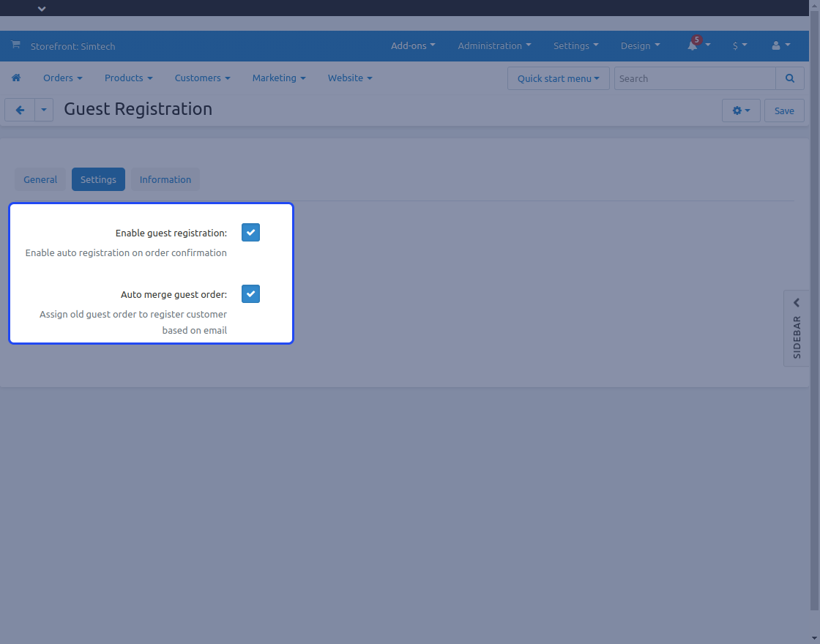Open the currency $ dropdown
Viewport: 820px width, 644px height.
point(739,46)
